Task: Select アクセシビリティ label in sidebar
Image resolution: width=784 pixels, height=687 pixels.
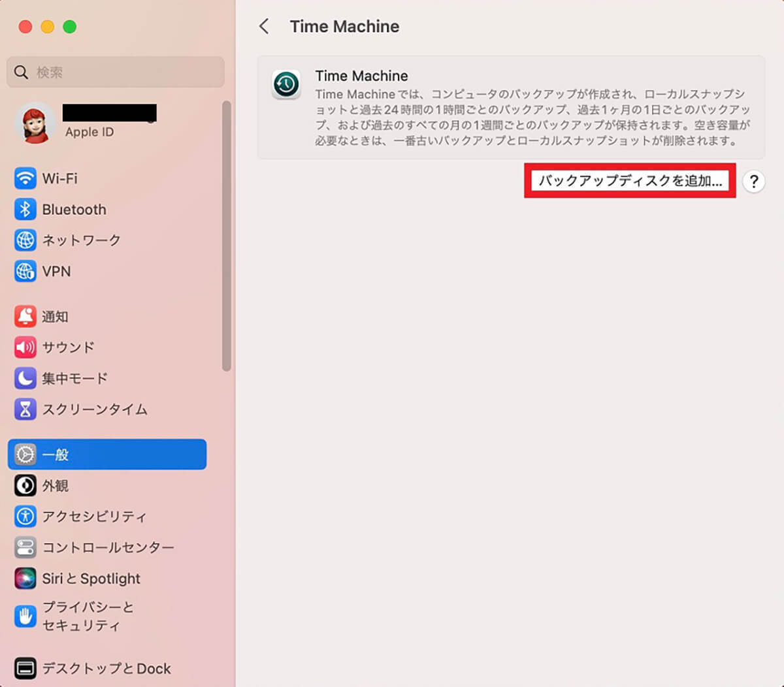Action: click(x=95, y=517)
